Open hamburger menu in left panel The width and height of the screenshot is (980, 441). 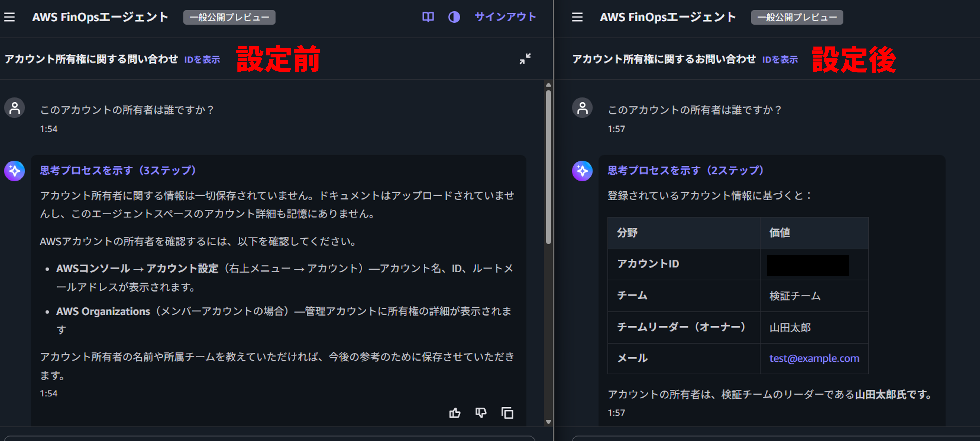pos(9,17)
